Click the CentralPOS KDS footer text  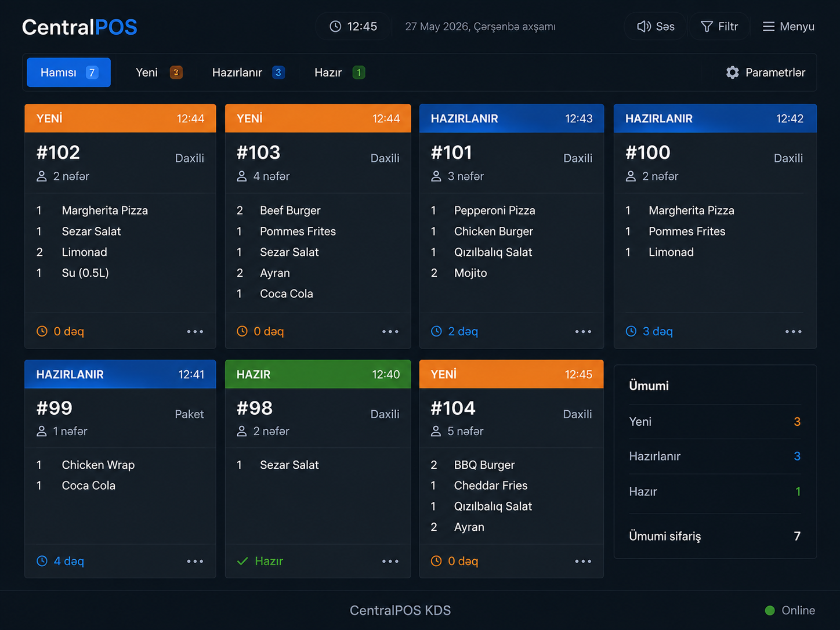pos(400,610)
